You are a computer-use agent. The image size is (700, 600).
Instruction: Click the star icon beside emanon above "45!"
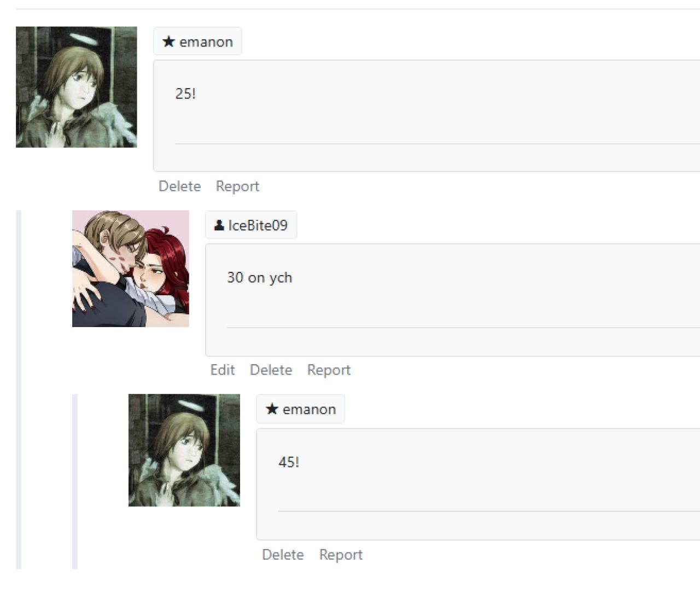click(x=272, y=409)
